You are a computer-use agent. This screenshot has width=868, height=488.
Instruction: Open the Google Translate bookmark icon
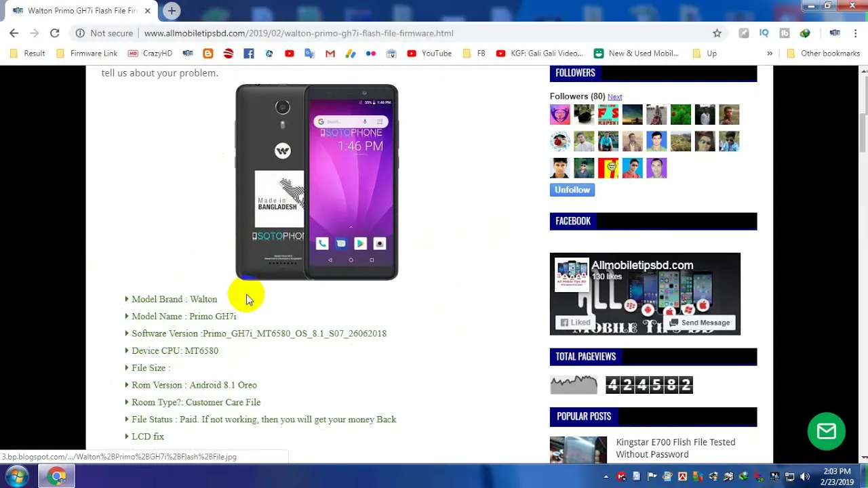coord(310,54)
